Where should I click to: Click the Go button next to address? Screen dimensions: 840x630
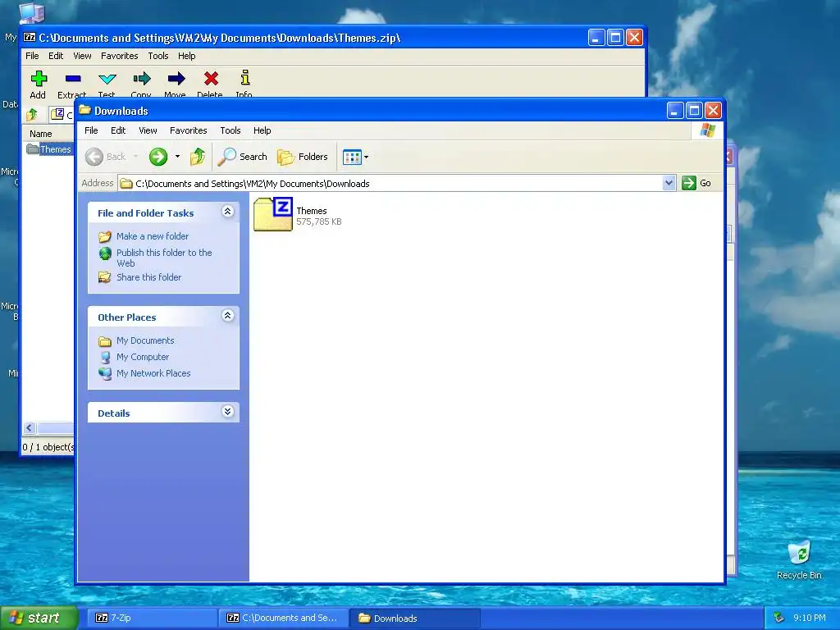point(696,183)
